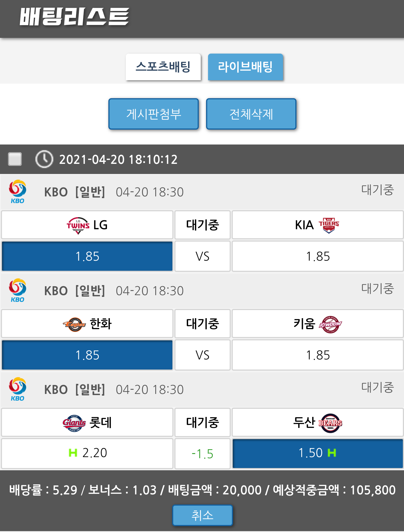
Task: Switch to the 라이브배팅 tab
Action: 245,67
